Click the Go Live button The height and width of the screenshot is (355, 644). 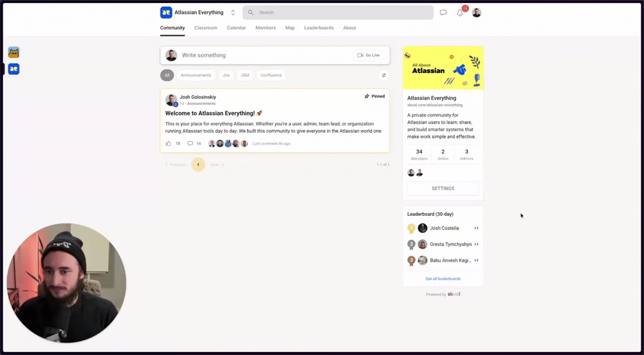pyautogui.click(x=369, y=55)
